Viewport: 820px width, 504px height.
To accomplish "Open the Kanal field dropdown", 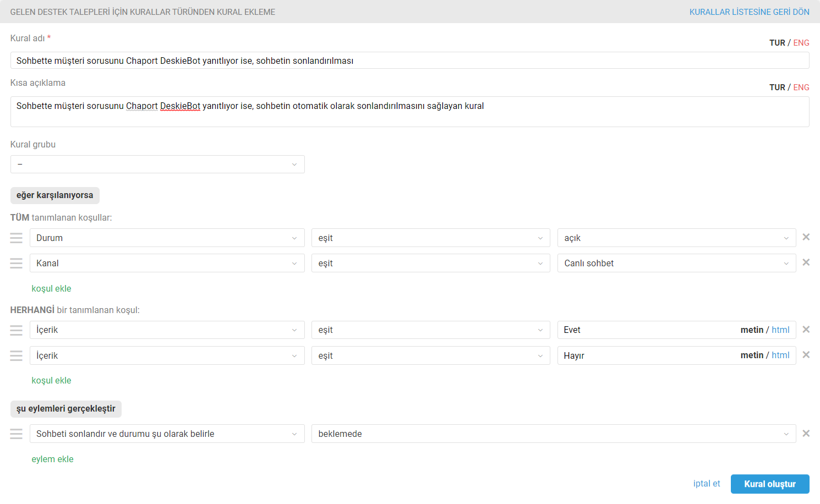I will pyautogui.click(x=167, y=263).
